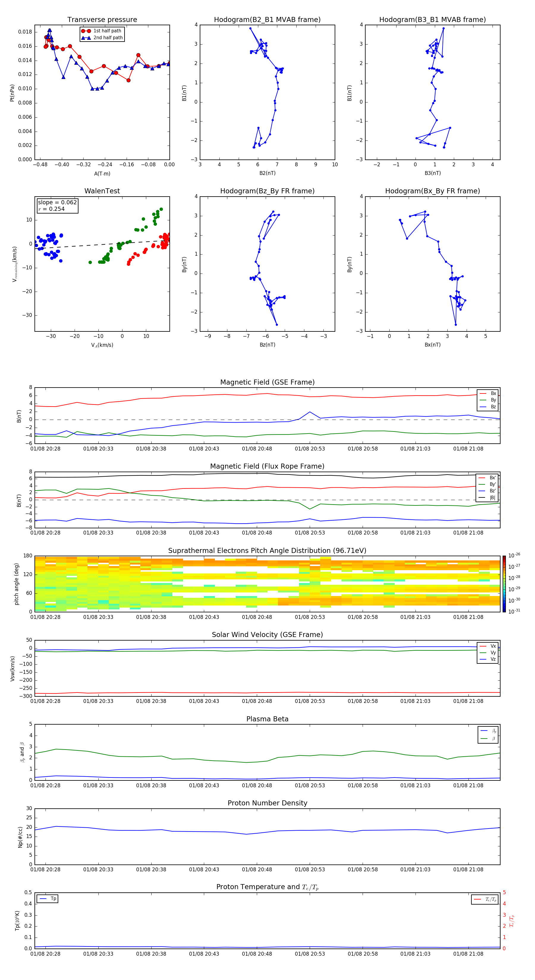Select "Vz" in the velocity legend
The width and height of the screenshot is (535, 980).
pos(488,659)
